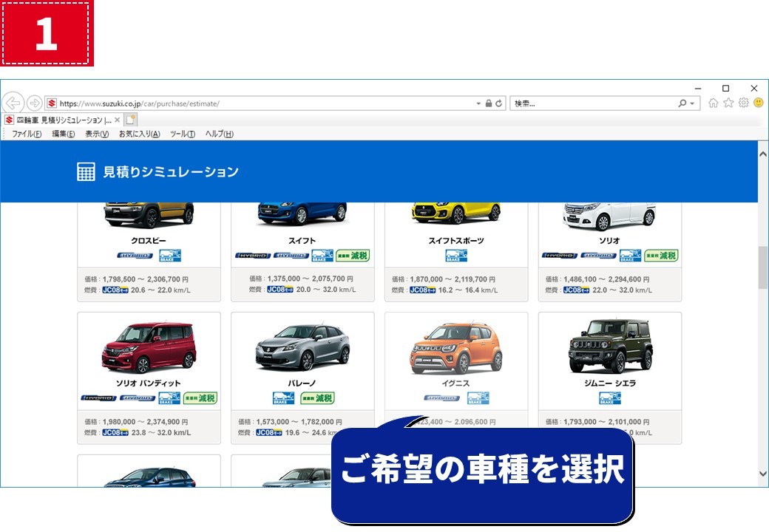Screen dimensions: 769x532
Task: Close the 四輪車 見積りシミュレーション tab
Action: (x=118, y=120)
